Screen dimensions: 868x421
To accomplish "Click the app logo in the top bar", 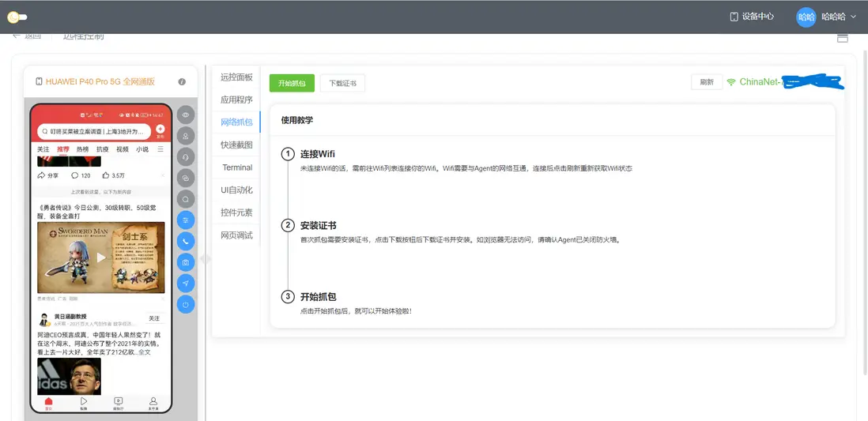I will point(17,17).
